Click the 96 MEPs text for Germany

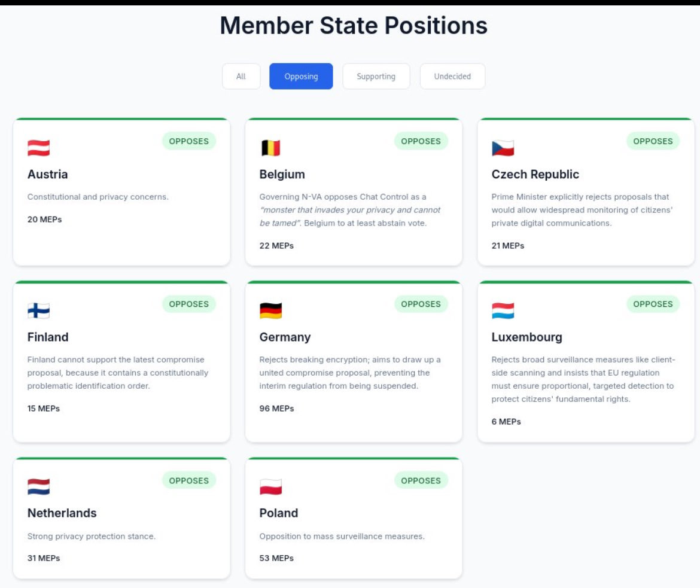point(277,409)
